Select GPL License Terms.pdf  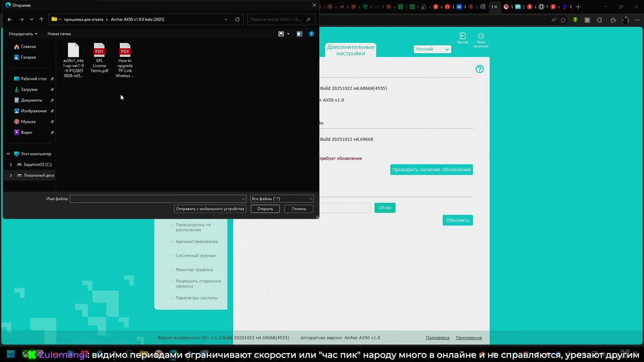(x=99, y=58)
